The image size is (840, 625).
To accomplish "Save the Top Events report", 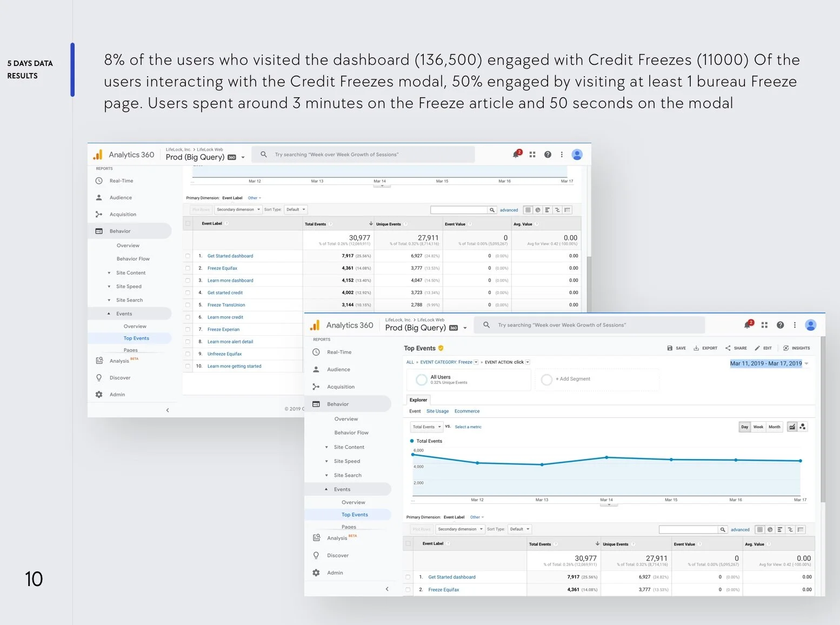I will coord(676,348).
